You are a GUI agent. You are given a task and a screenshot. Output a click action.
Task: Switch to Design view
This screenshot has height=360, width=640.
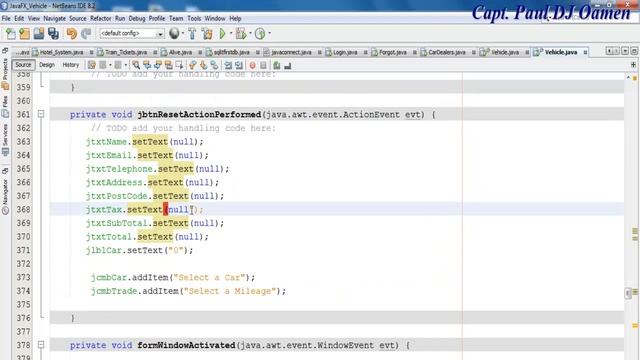(47, 65)
